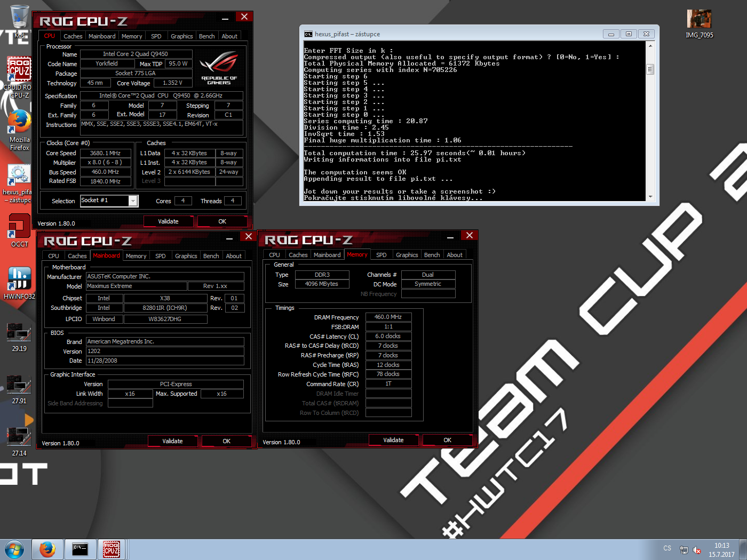Maximize the hexus_pifast console window

click(629, 34)
